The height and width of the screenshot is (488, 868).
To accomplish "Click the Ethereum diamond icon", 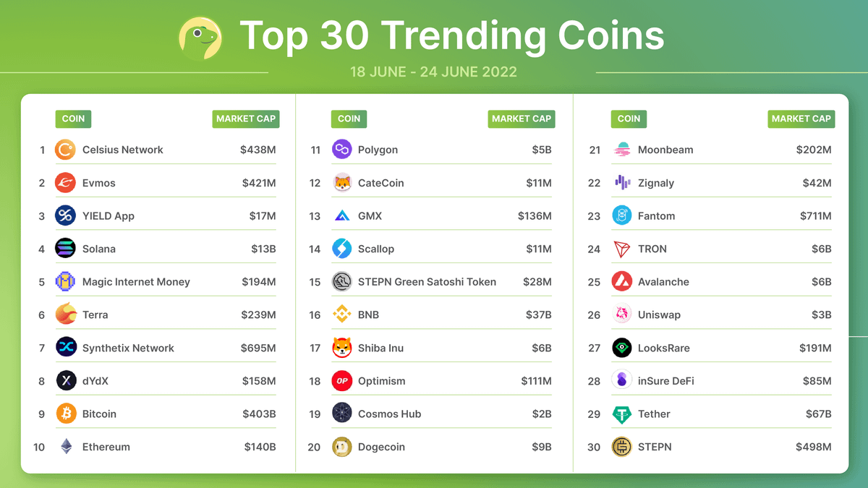I will pos(66,447).
